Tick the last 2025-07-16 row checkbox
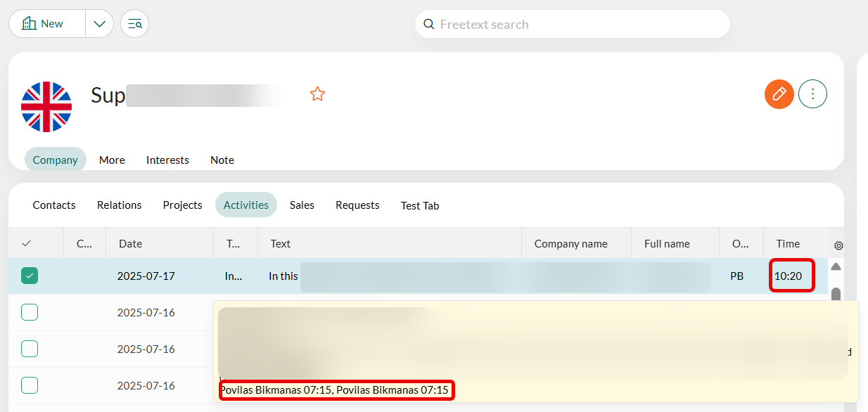The image size is (868, 412). coord(30,385)
